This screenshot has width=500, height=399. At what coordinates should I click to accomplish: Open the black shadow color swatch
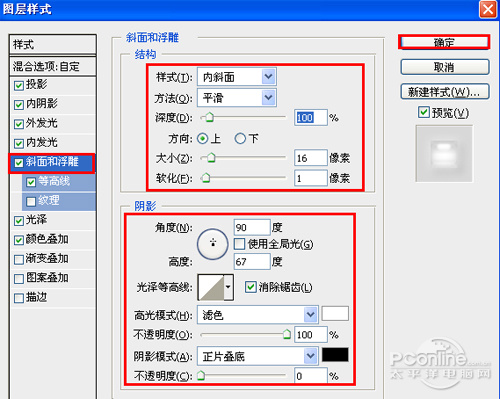pos(335,355)
